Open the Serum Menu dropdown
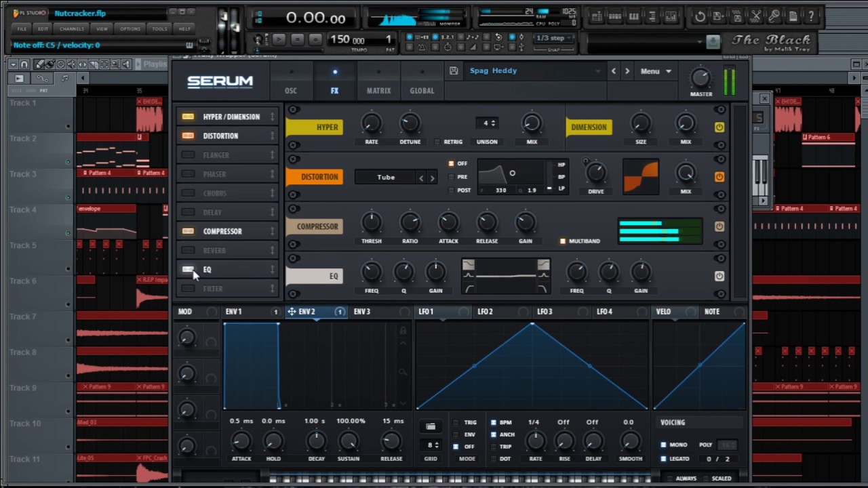 [656, 71]
